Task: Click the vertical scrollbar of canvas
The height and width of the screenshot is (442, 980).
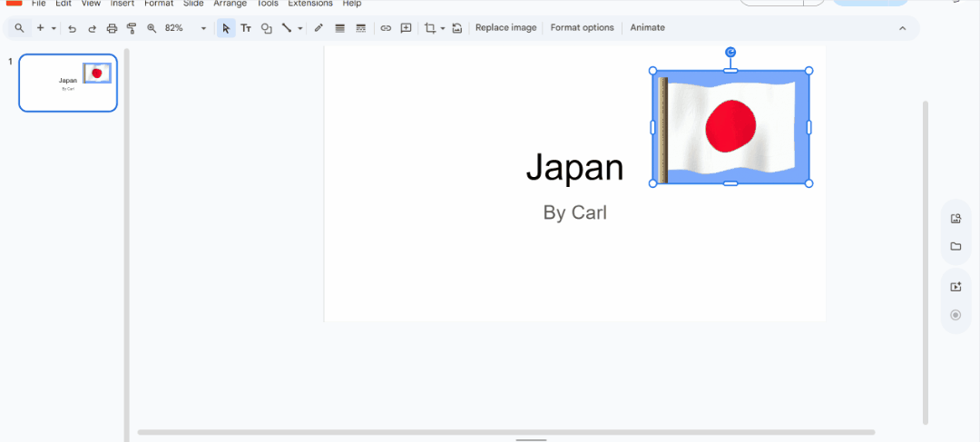Action: (x=926, y=262)
